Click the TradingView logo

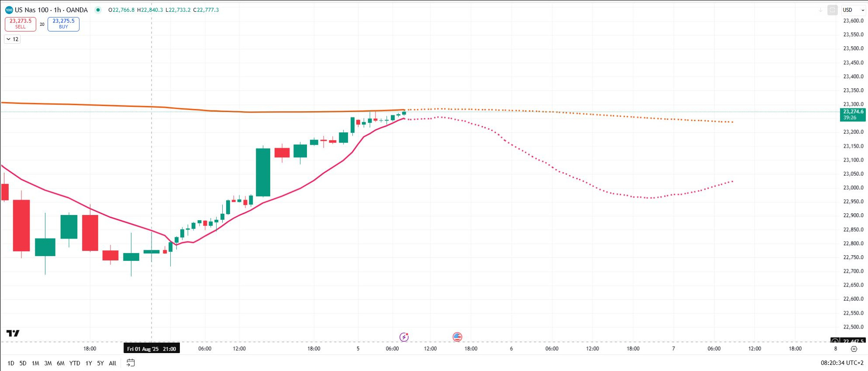tap(13, 333)
